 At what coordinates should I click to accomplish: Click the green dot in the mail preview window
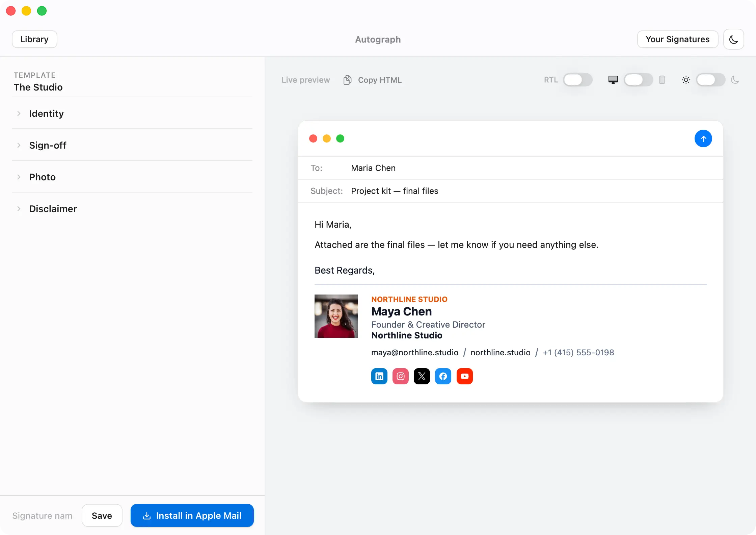[x=340, y=138]
